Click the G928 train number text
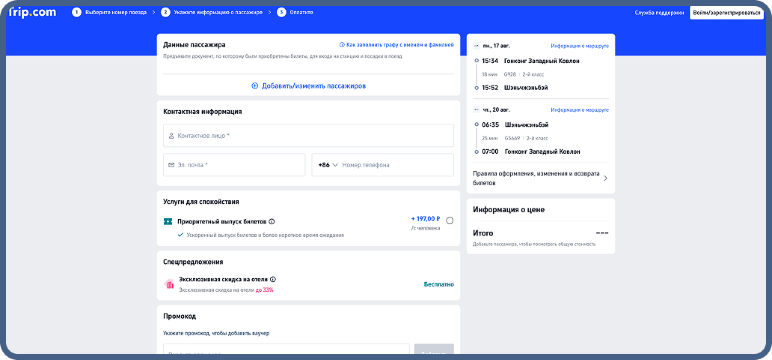 tap(509, 74)
